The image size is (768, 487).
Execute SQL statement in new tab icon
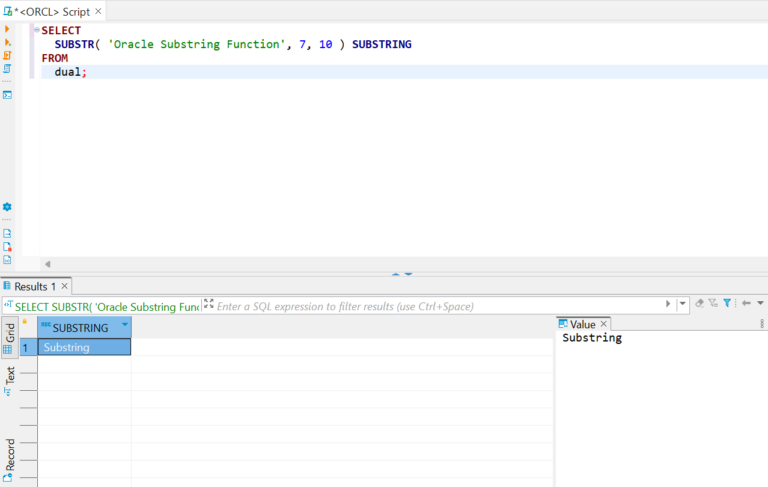[7, 43]
